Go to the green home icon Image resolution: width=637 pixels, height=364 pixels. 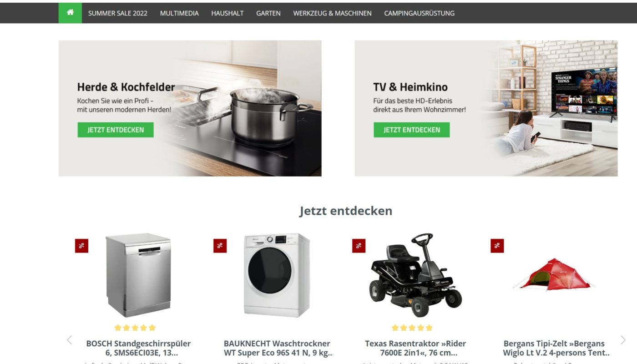[70, 13]
